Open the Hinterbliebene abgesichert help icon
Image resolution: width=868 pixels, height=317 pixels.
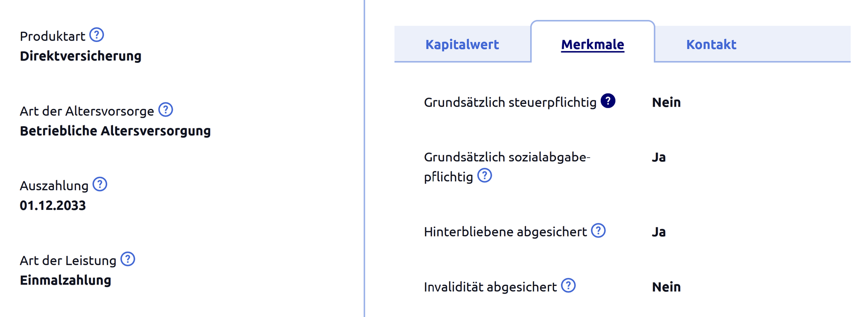598,231
